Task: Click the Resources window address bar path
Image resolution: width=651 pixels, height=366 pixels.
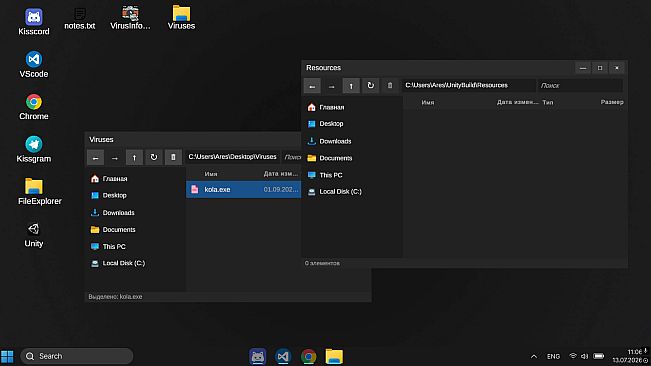Action: [x=468, y=85]
